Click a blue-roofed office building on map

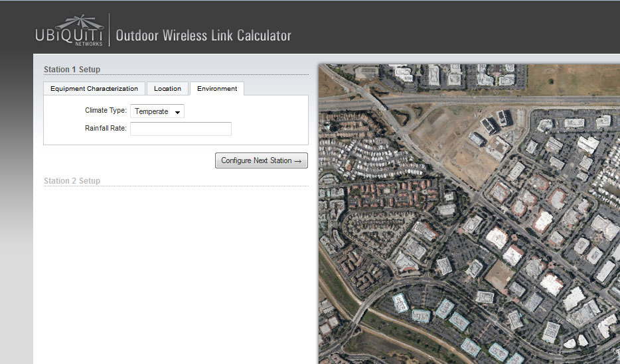point(443,308)
